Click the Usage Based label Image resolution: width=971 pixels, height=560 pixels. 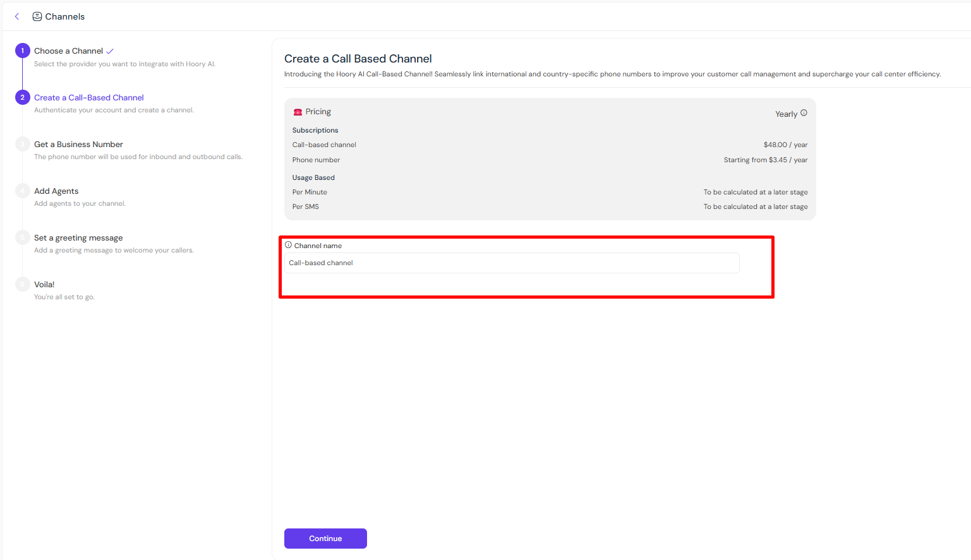point(313,177)
